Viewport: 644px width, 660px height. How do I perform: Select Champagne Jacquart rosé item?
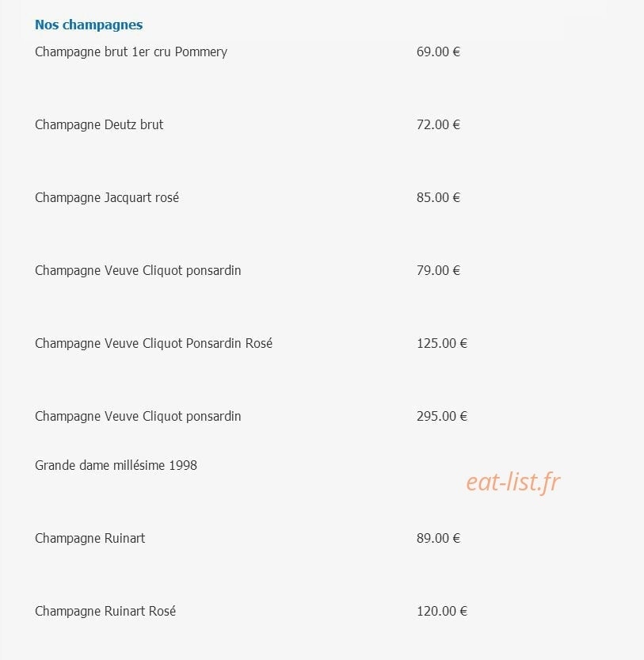(x=107, y=198)
